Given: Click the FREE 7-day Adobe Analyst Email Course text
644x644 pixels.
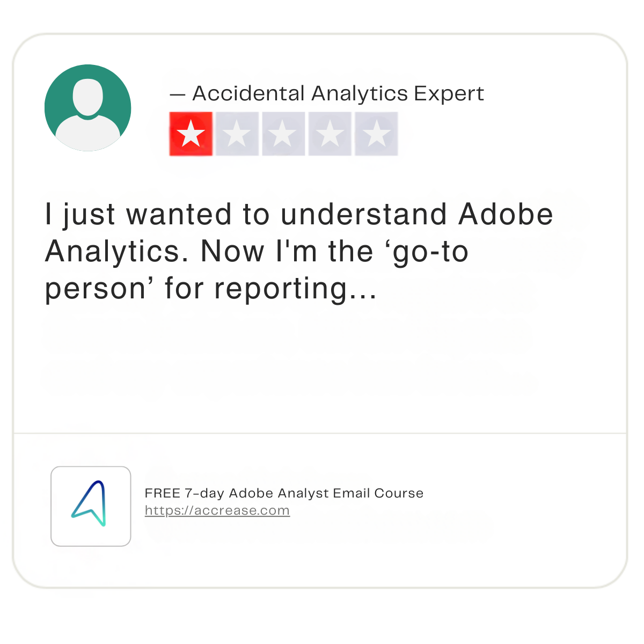Looking at the screenshot, I should 284,493.
